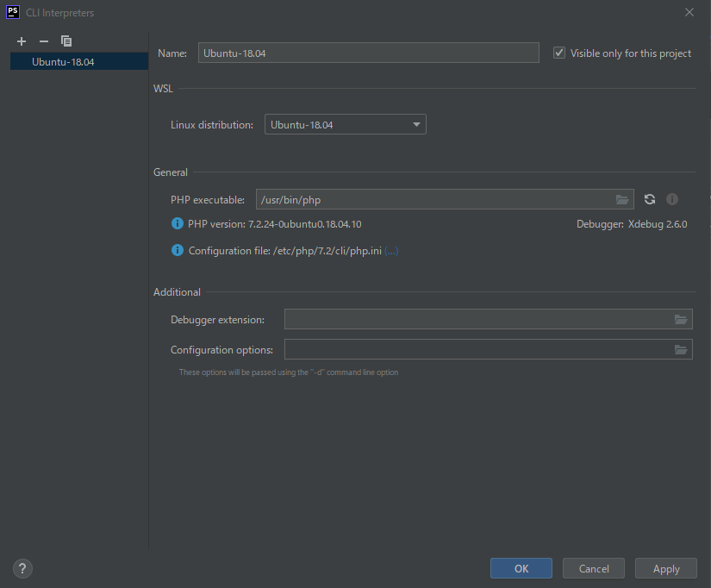Viewport: 711px width, 588px height.
Task: Browse for the Debugger extension file
Action: point(681,320)
